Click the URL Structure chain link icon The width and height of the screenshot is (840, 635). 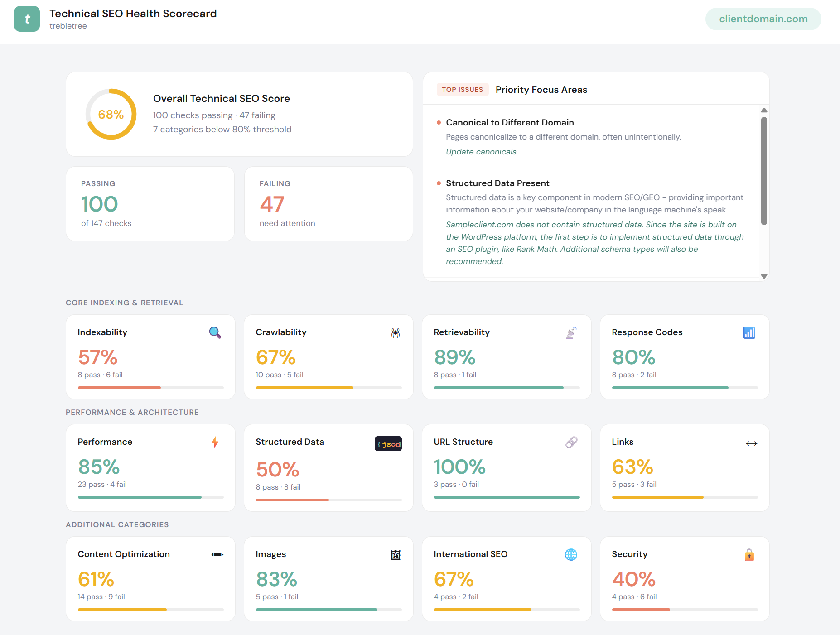[x=571, y=443]
